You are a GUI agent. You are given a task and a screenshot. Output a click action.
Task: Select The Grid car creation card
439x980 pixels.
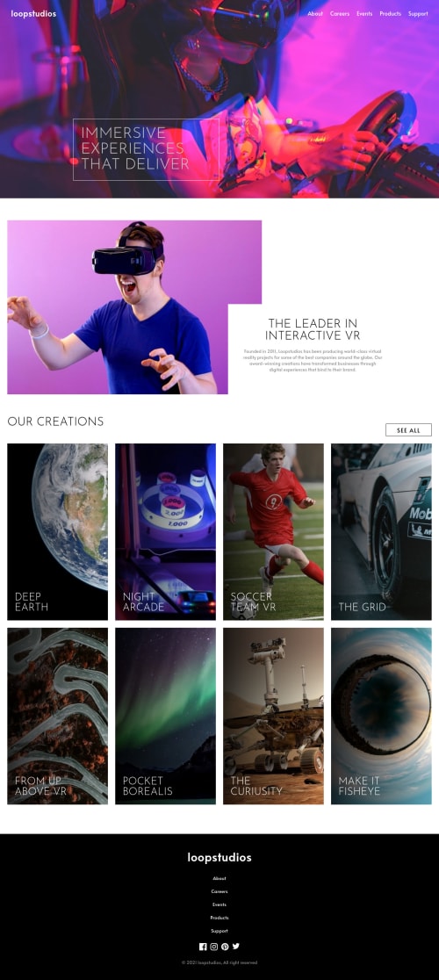(381, 532)
